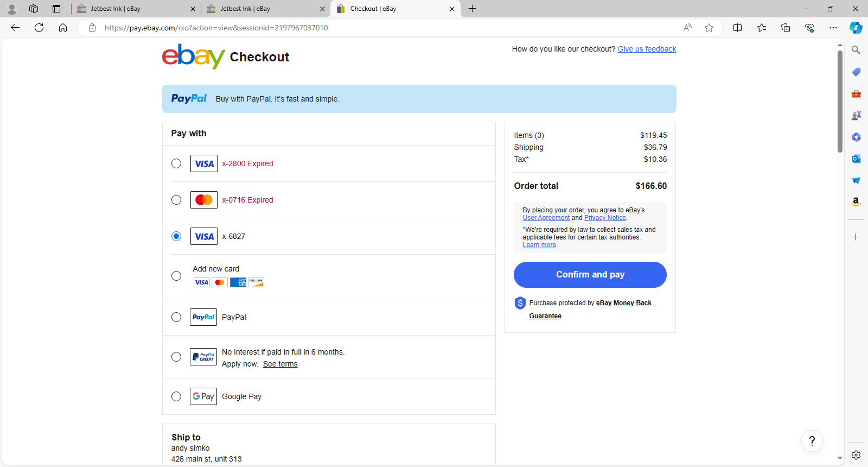Viewport: 868px width, 467px height.
Task: Open sidebar settings gear
Action: point(856,455)
